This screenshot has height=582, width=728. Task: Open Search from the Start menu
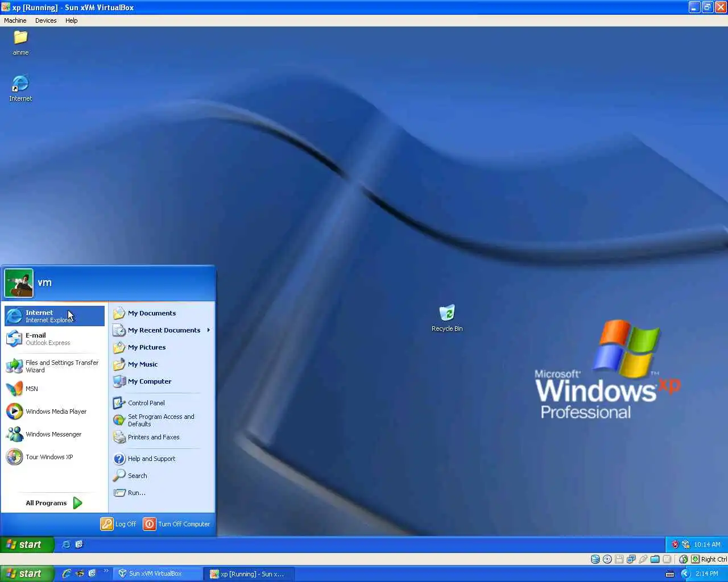click(162, 476)
